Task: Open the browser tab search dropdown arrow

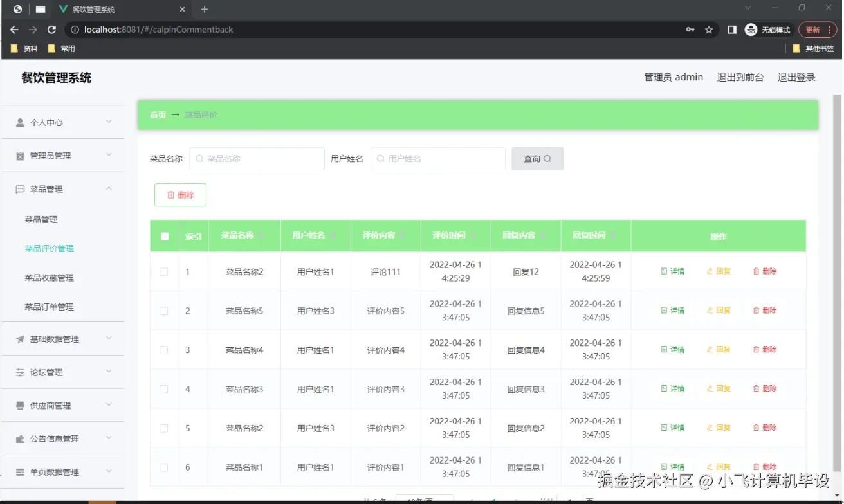Action: (748, 8)
